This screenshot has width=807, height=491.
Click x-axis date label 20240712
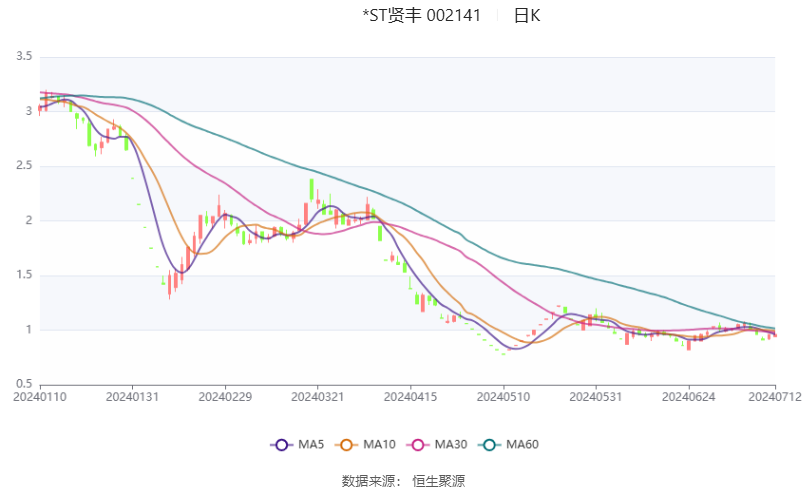(x=775, y=397)
